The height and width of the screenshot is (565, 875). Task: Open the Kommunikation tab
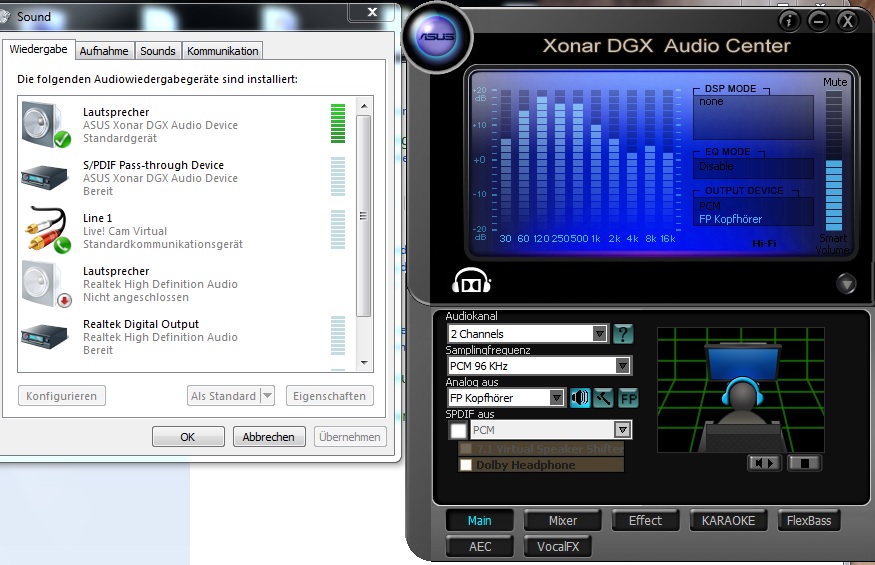point(223,51)
